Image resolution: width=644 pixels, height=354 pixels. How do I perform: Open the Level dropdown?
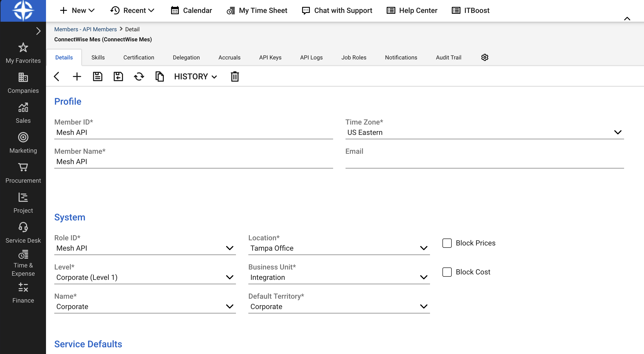pos(145,278)
